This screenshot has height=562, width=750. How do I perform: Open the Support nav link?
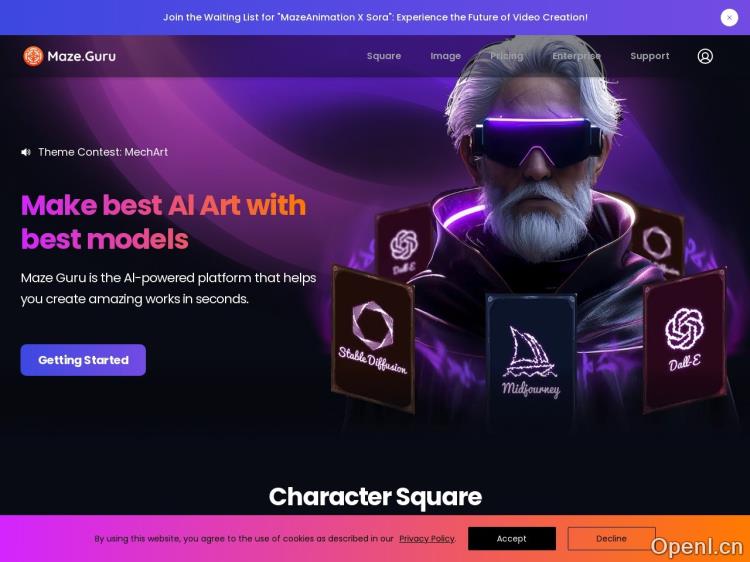coord(650,56)
